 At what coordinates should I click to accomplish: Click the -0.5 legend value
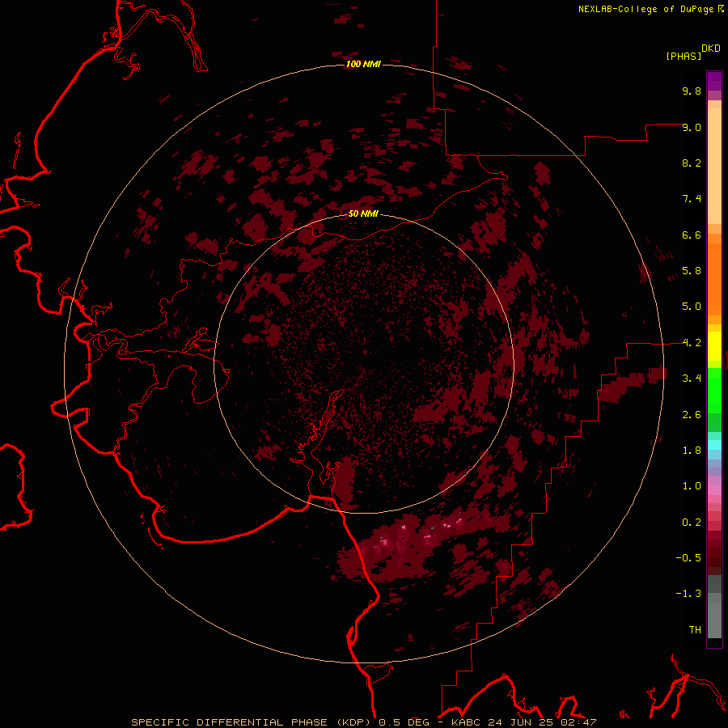click(688, 558)
